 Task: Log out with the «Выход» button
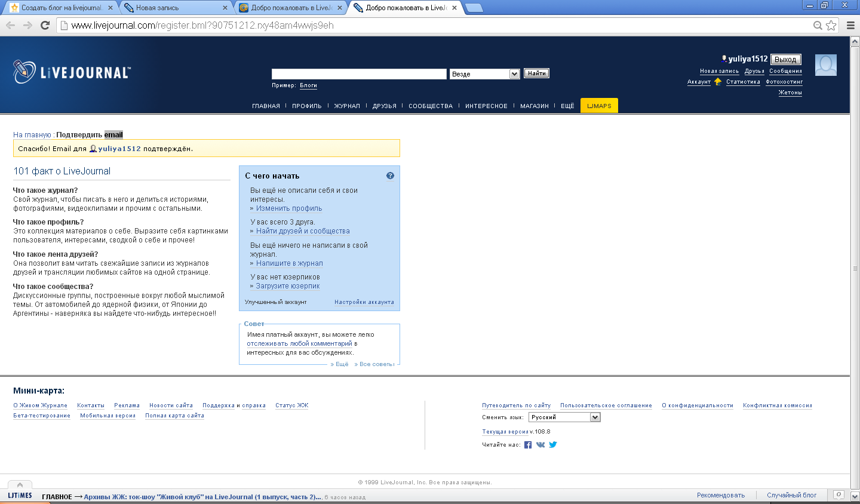tap(785, 60)
